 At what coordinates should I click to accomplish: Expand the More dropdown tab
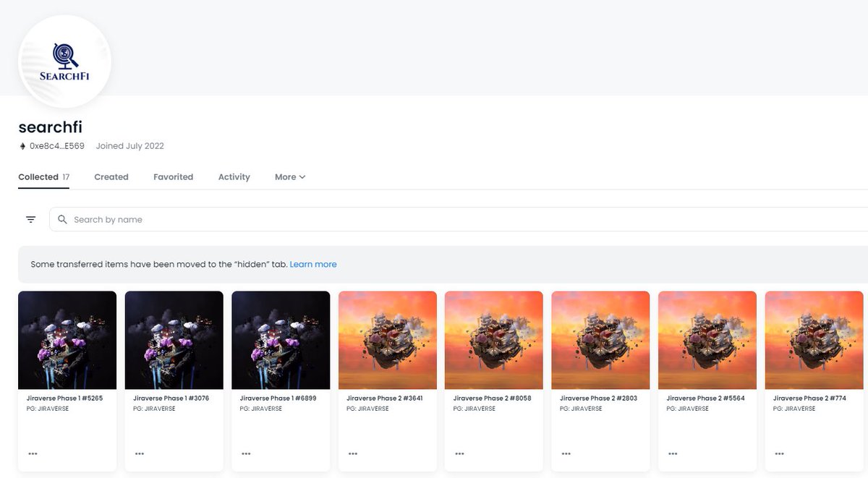(290, 177)
